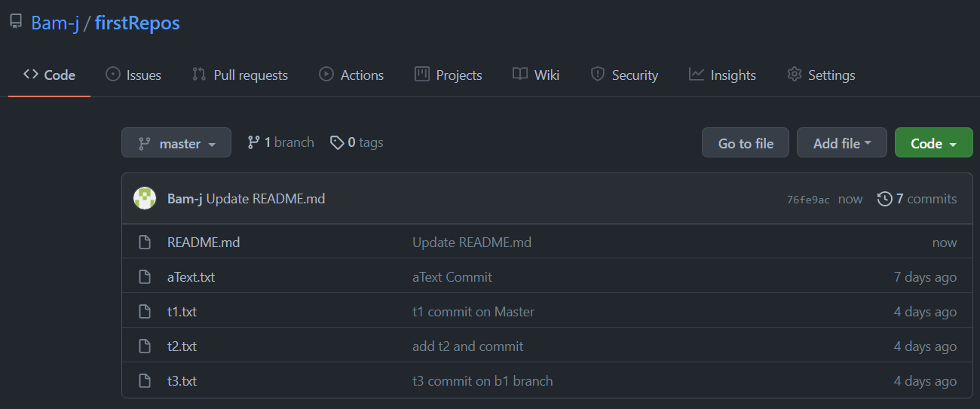Click the tag icon beside 0 tags

coord(337,142)
